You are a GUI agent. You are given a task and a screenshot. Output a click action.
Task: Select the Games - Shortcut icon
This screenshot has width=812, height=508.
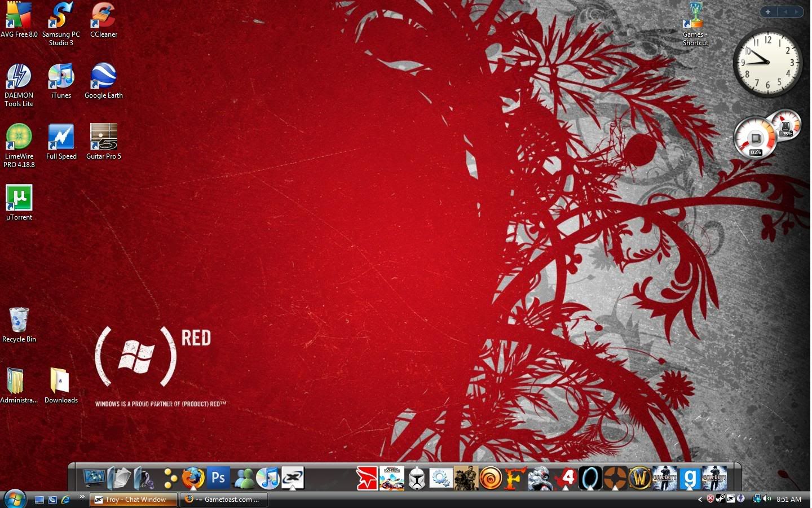click(x=695, y=24)
